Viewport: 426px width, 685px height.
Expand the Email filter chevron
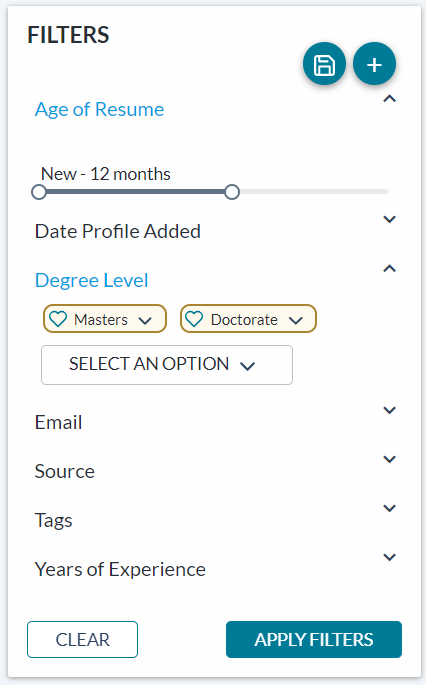point(389,410)
